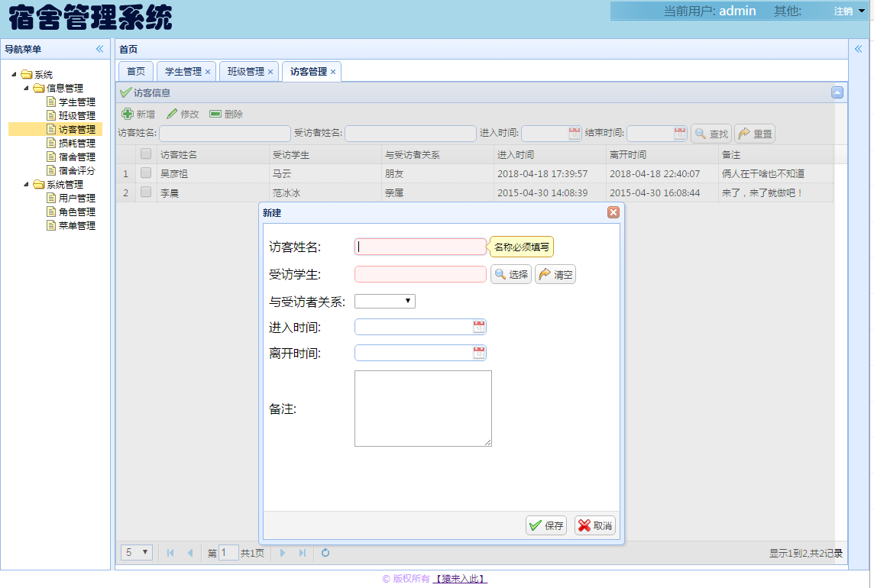874x588 pixels.
Task: Close the 班级管理 tab
Action: point(270,72)
